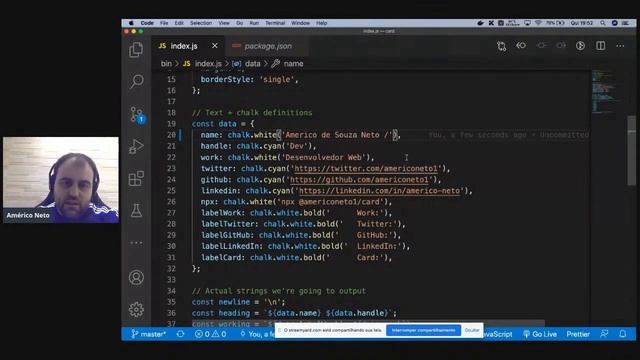Show additional activity bar views ellipsis
Image resolution: width=640 pixels, height=360 pixels.
coord(136,243)
